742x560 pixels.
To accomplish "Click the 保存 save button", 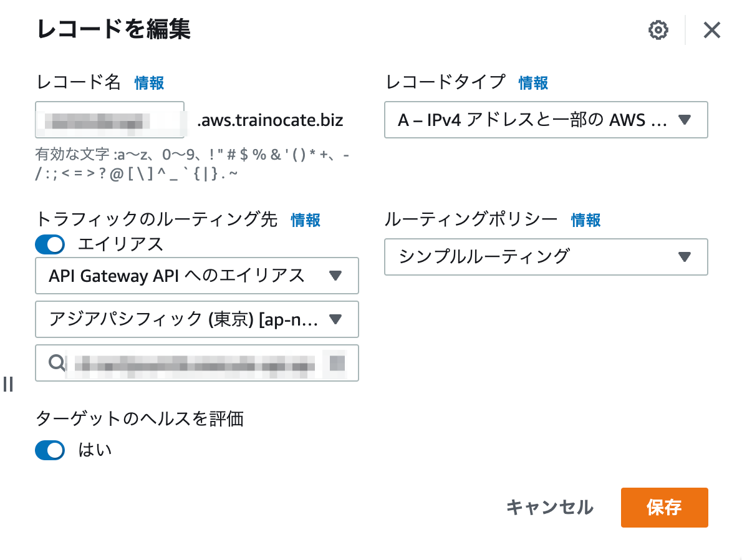I will point(665,508).
